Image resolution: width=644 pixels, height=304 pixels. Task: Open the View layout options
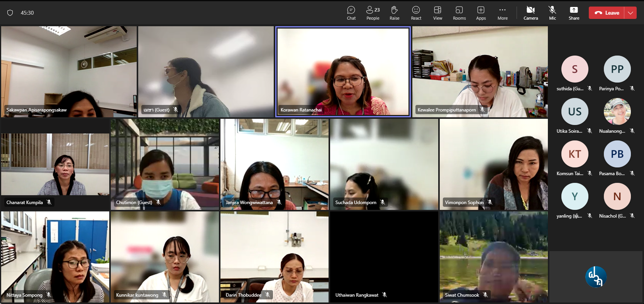[437, 13]
